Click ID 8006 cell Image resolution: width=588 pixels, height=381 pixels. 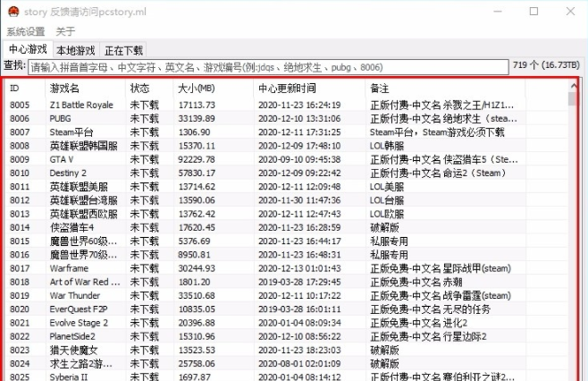[x=20, y=118]
